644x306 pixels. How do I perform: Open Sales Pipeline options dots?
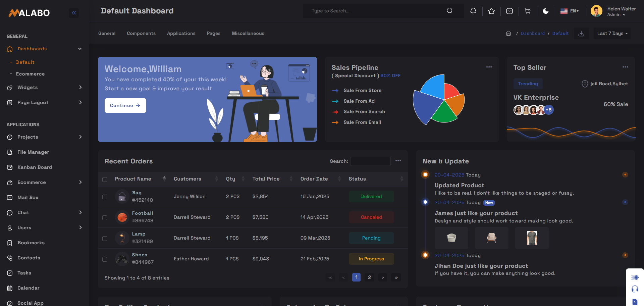click(x=489, y=67)
